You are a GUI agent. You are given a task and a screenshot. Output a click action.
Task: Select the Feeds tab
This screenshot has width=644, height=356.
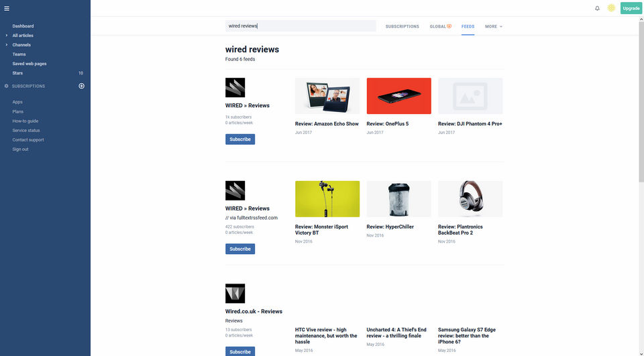pos(468,26)
